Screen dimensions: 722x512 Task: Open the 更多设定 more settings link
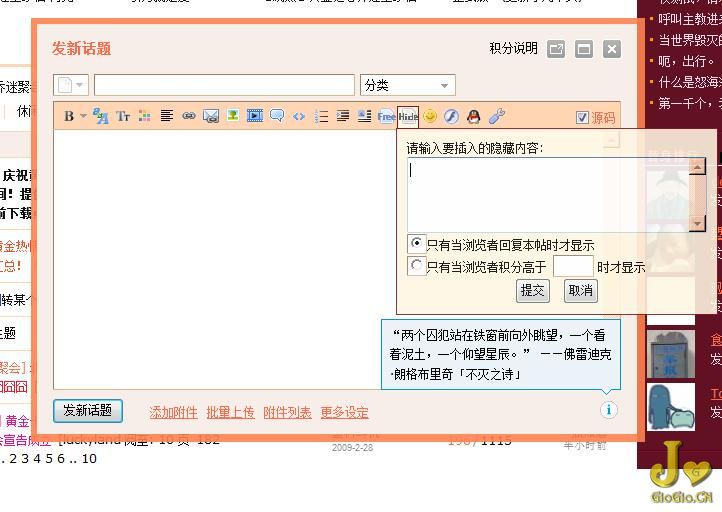[344, 412]
